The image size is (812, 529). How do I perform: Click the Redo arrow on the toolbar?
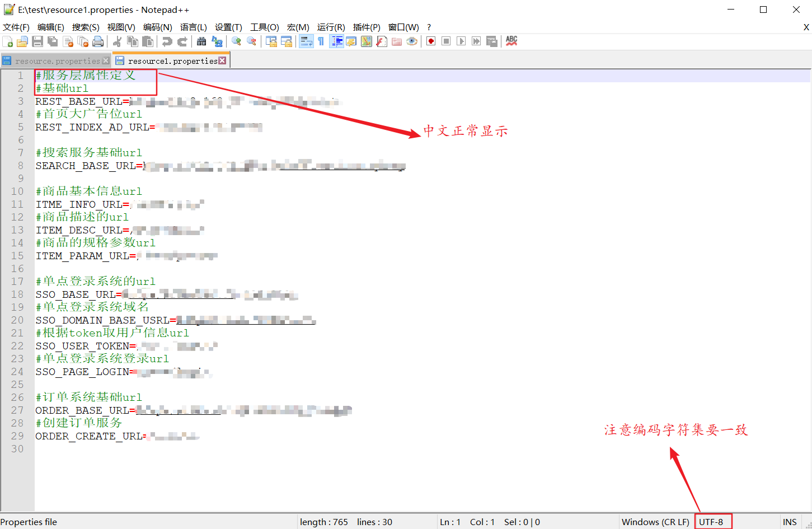(x=183, y=41)
